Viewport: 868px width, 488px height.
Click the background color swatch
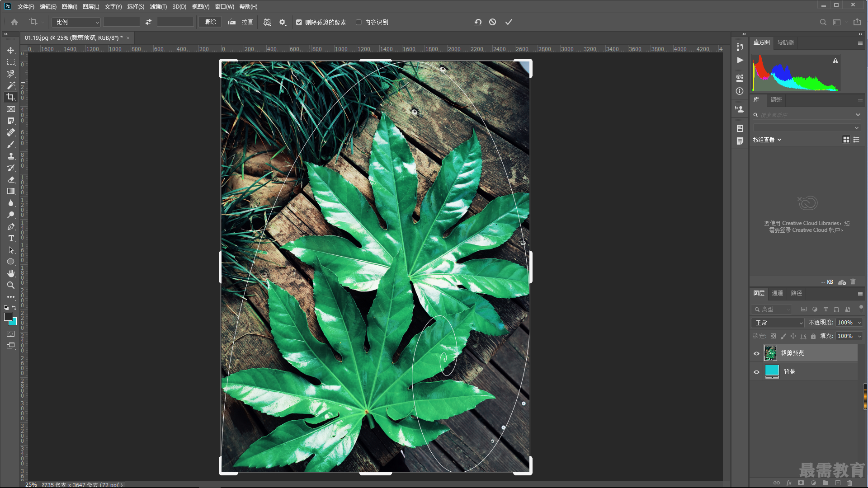[x=14, y=323]
